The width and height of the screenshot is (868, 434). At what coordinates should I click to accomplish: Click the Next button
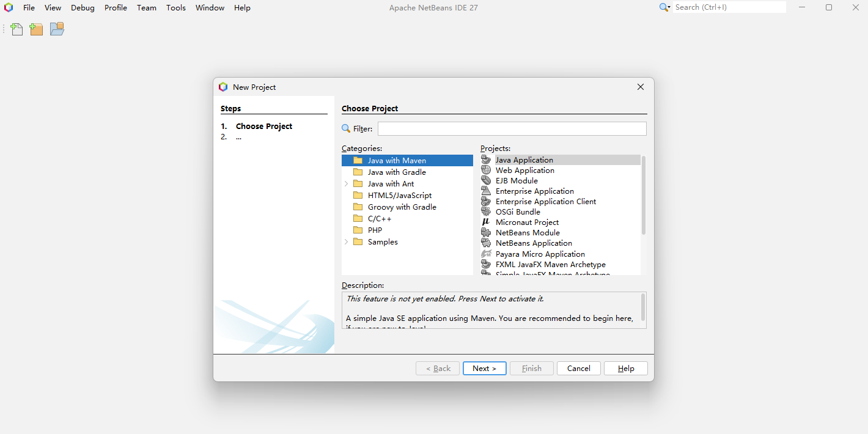[x=484, y=368]
